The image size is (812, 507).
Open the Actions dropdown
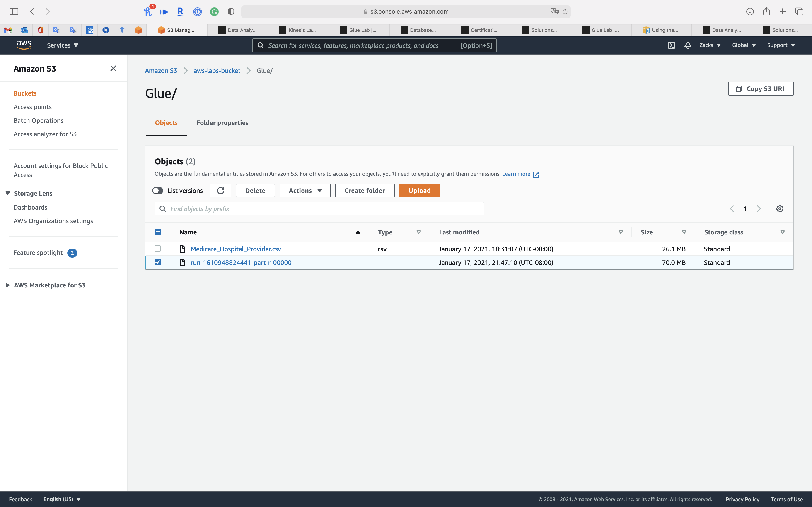click(305, 190)
